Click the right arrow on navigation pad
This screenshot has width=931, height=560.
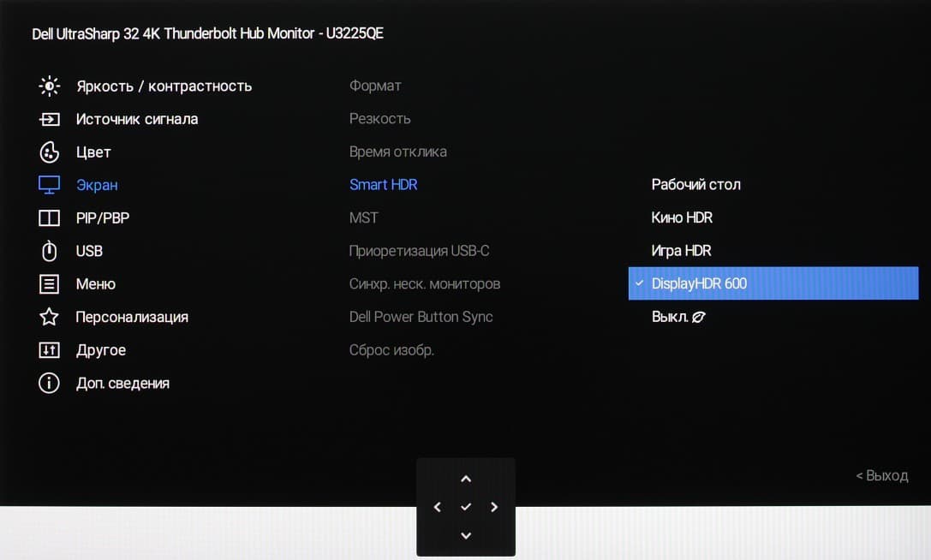pyautogui.click(x=494, y=507)
